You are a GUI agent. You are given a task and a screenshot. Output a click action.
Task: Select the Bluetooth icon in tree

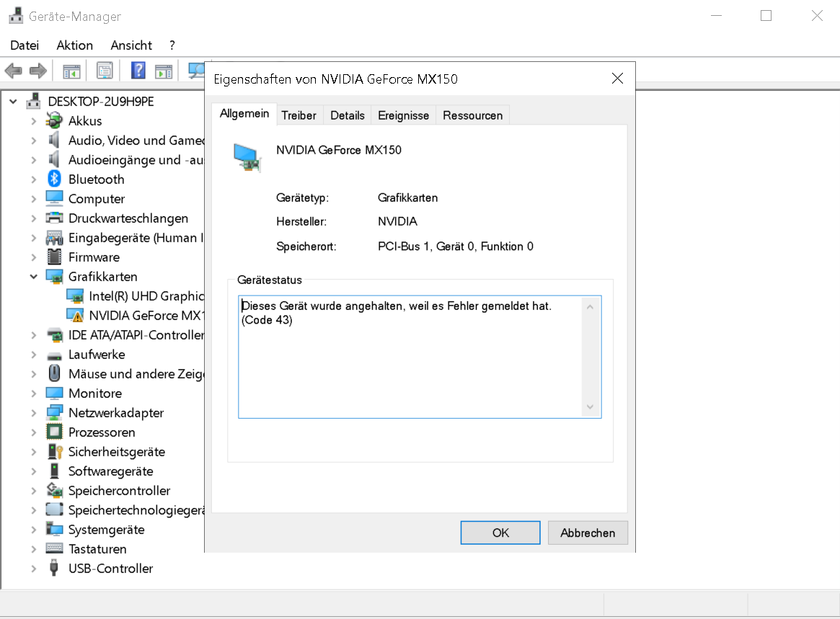coord(54,179)
